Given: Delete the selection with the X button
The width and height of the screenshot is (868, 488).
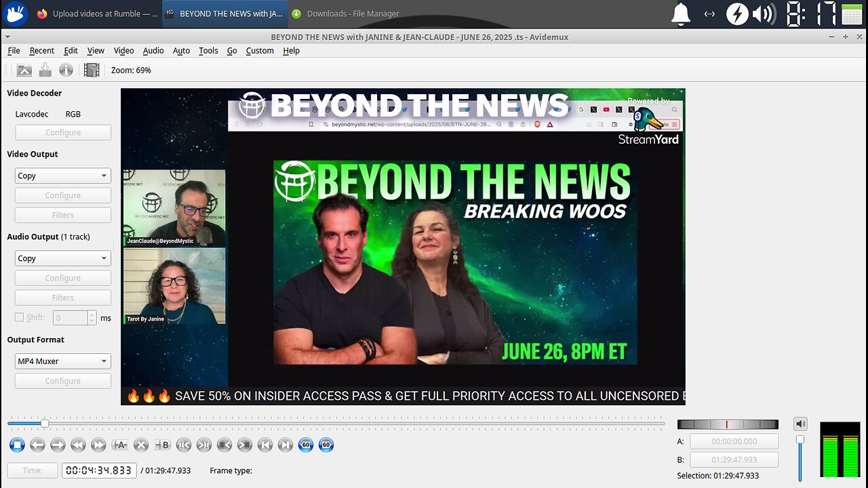Looking at the screenshot, I should (x=141, y=445).
